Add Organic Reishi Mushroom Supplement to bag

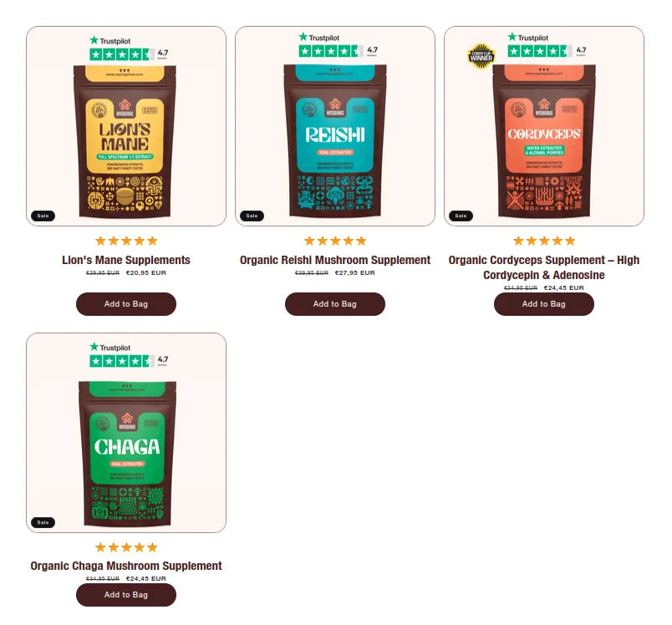334,304
